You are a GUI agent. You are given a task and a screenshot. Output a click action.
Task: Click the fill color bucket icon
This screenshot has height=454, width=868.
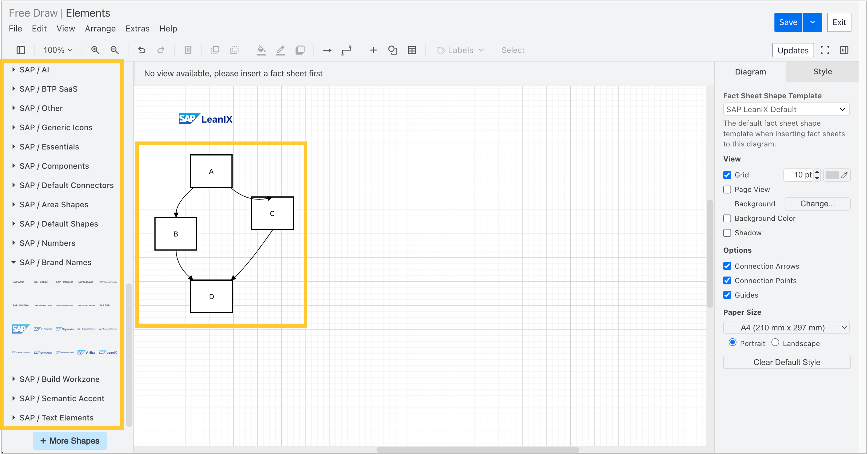(x=261, y=50)
